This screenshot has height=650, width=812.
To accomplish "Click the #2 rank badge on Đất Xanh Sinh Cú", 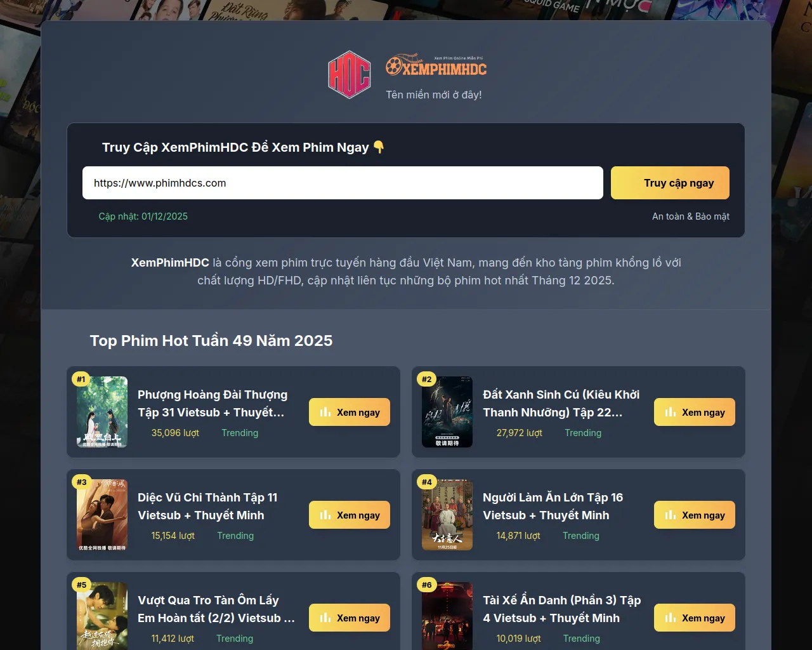I will pos(426,379).
